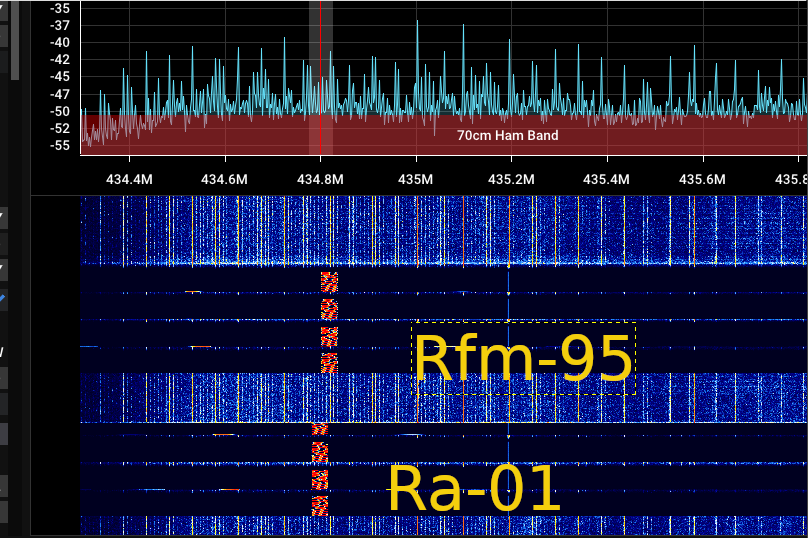Click the 70cm Ham Band label
808x538 pixels.
pos(508,136)
